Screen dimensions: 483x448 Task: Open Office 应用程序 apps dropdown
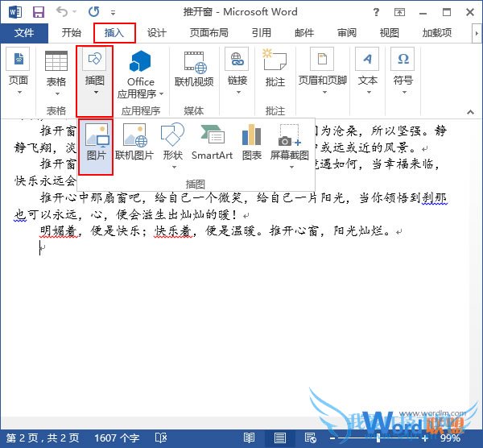tap(140, 75)
